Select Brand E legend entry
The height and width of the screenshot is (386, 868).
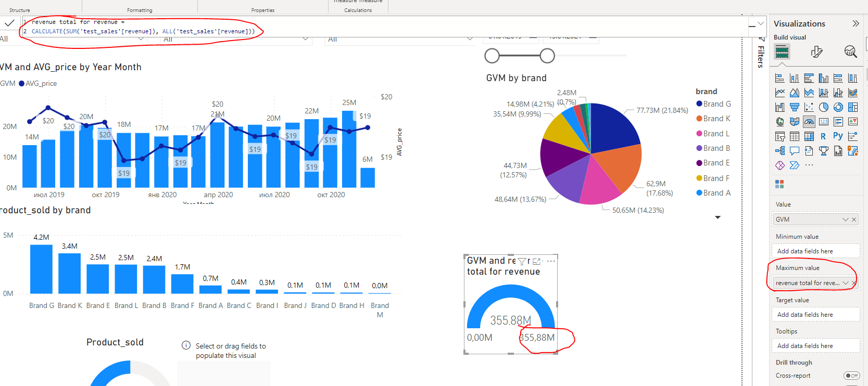tap(713, 163)
